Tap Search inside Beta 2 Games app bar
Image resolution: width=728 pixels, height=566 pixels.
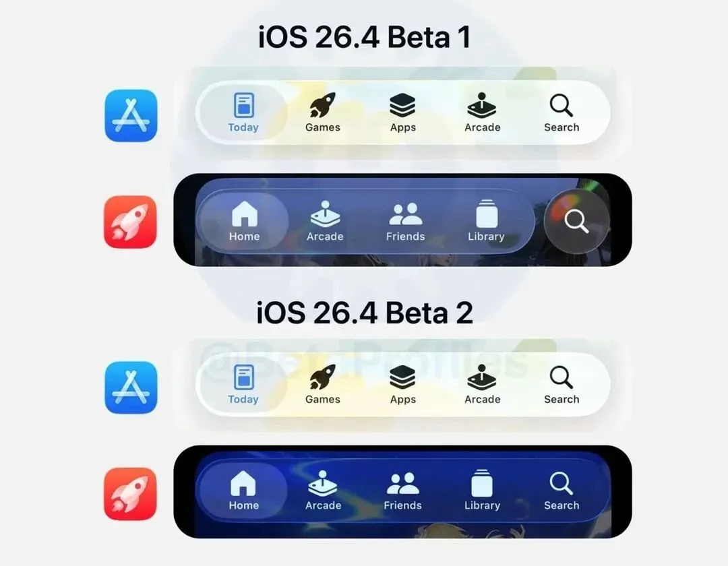[x=562, y=491]
